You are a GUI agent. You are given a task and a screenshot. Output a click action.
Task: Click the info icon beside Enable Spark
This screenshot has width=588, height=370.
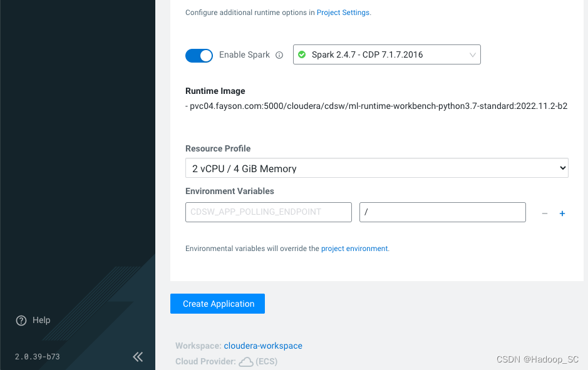pos(279,55)
